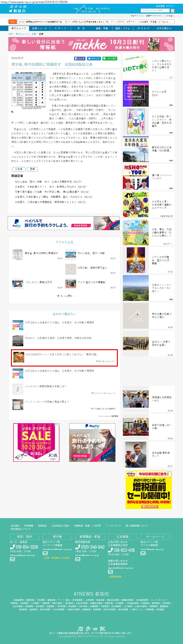Open the ログイン link
183x644 pixels.
point(170,6)
